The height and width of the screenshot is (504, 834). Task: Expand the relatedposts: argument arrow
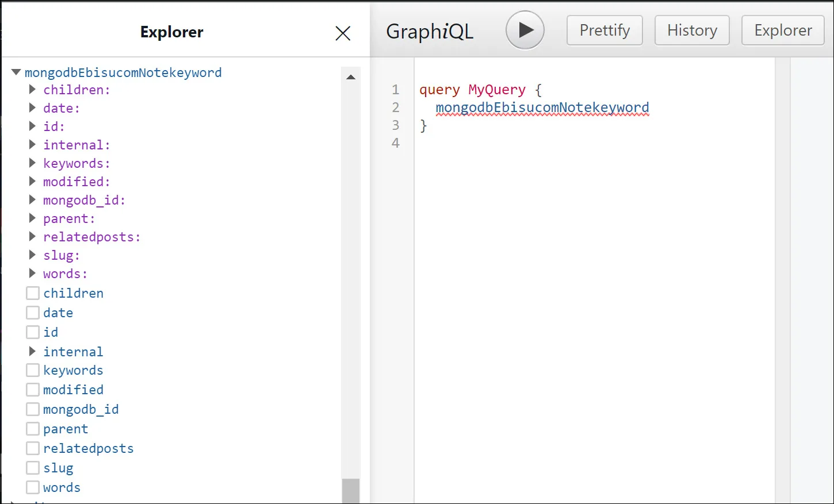click(x=33, y=237)
